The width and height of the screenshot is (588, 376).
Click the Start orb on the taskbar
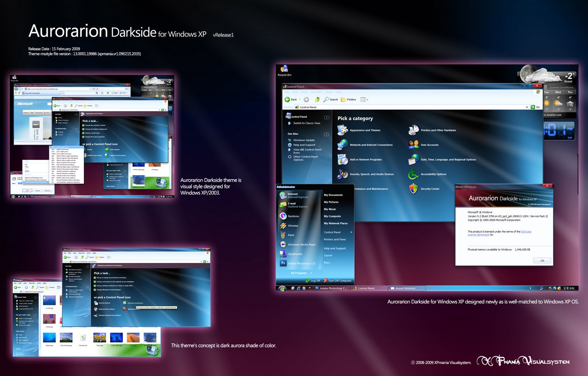click(x=282, y=289)
